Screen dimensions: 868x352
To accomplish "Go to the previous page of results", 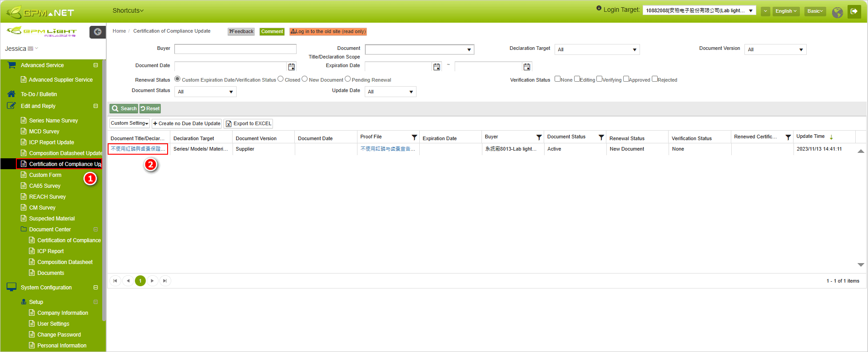I will coord(128,281).
